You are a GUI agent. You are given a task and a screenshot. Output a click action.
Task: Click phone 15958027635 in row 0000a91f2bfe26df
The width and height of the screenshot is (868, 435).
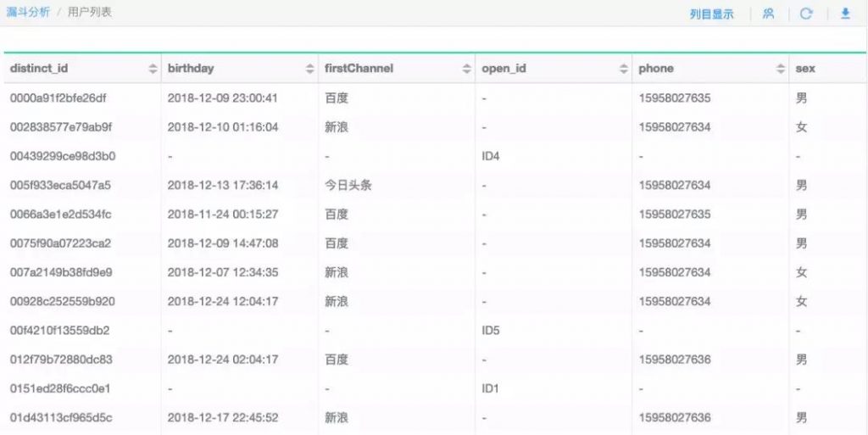click(674, 98)
